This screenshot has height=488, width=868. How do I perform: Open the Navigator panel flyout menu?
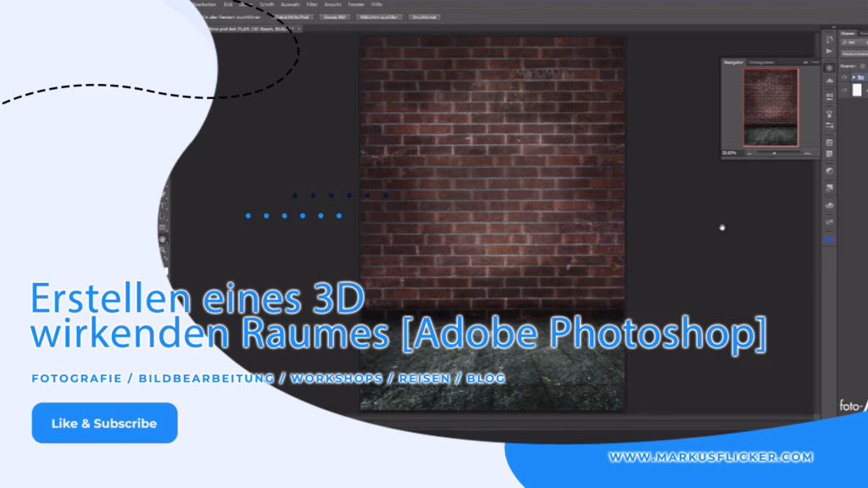tap(816, 62)
